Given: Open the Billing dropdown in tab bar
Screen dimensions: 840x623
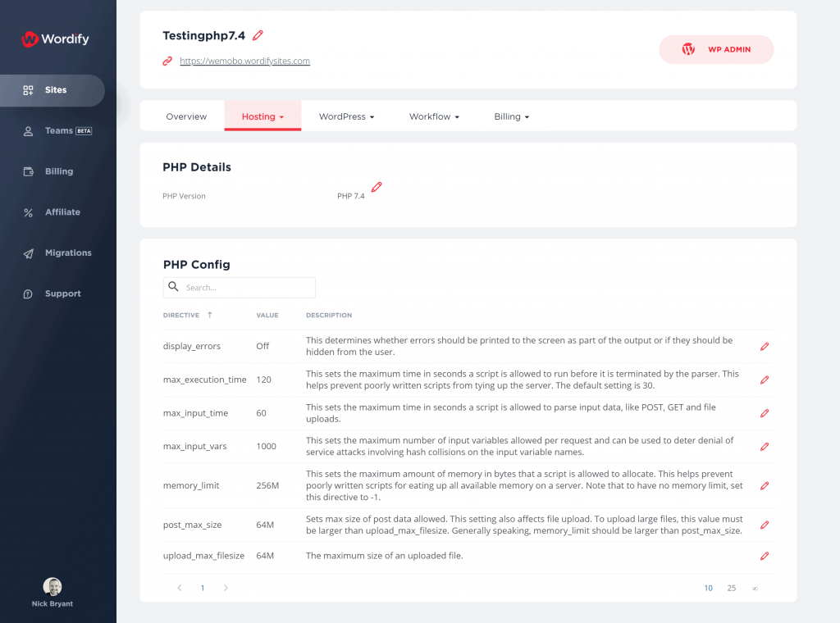Looking at the screenshot, I should 511,116.
